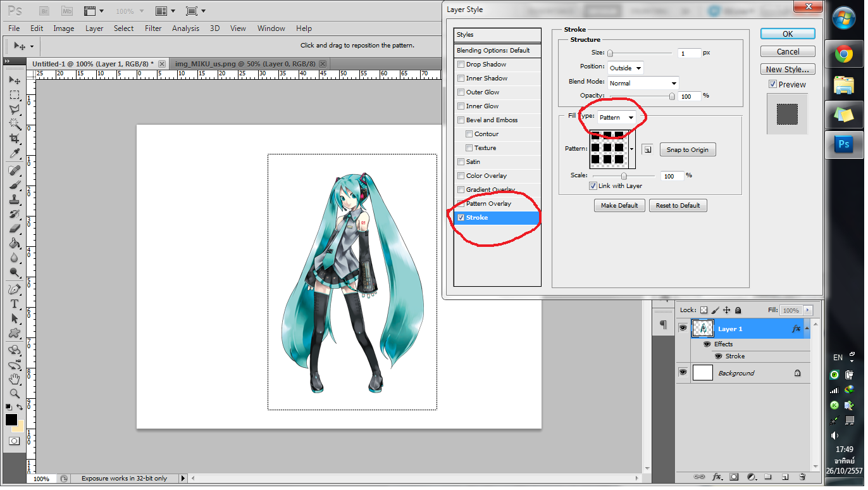Image resolution: width=868 pixels, height=490 pixels.
Task: Enable the Drop Shadow checkbox
Action: click(461, 64)
